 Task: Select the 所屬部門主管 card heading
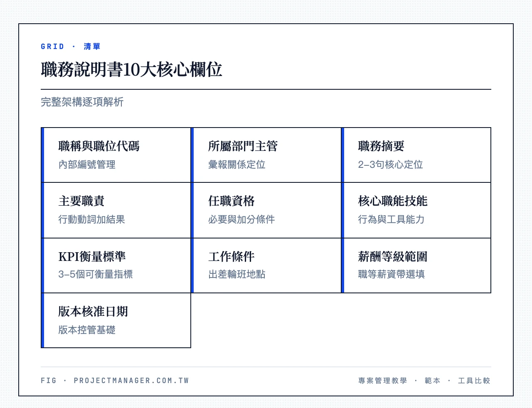[x=243, y=146]
